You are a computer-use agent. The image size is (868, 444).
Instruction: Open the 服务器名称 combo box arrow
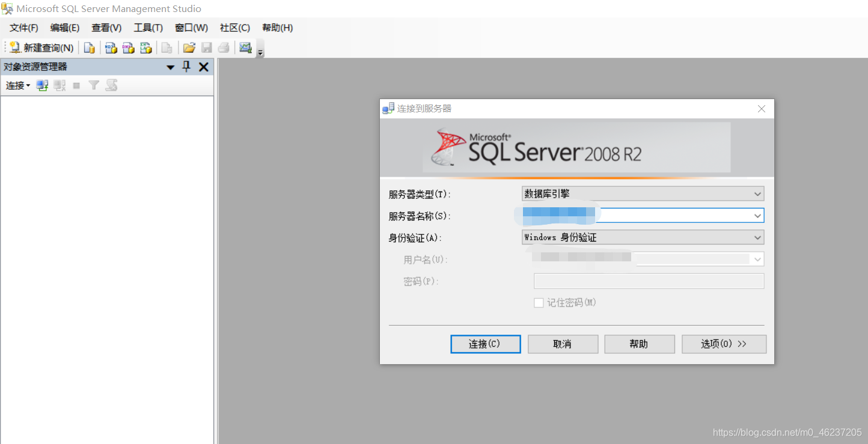(757, 215)
